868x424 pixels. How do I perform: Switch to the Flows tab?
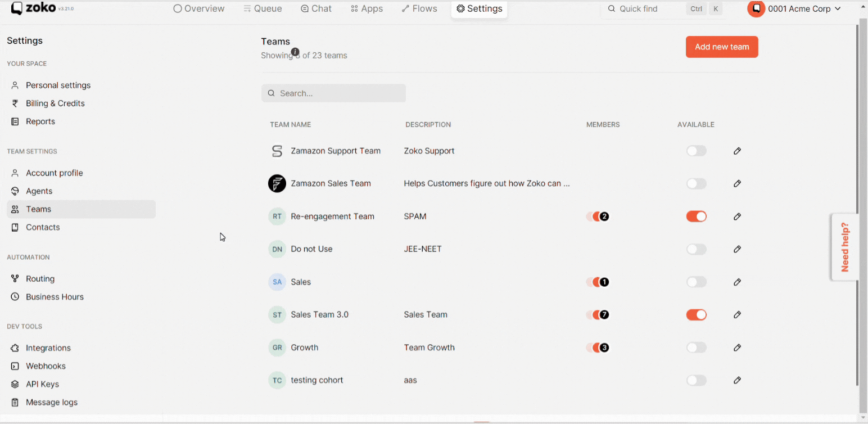coord(419,8)
